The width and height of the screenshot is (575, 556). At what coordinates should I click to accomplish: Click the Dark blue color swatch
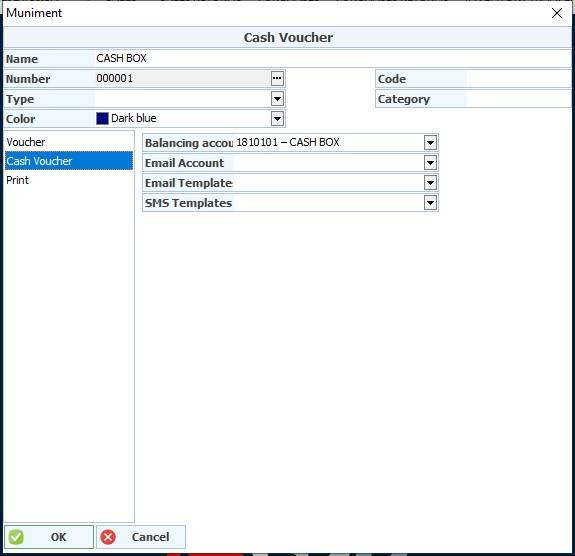[102, 118]
